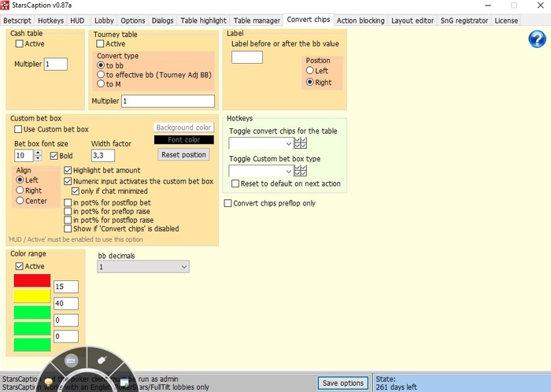551x392 pixels.
Task: Select keyboard icon in the radial menu
Action: pos(72,361)
